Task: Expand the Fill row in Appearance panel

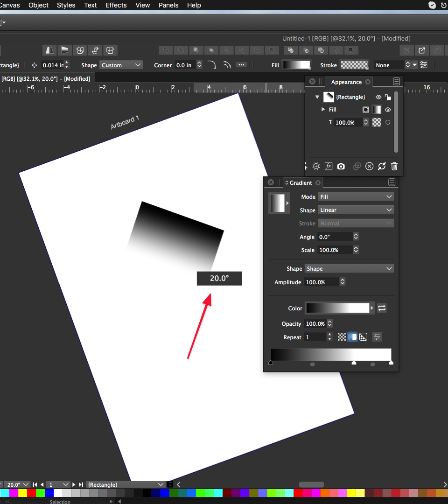Action: click(x=323, y=110)
